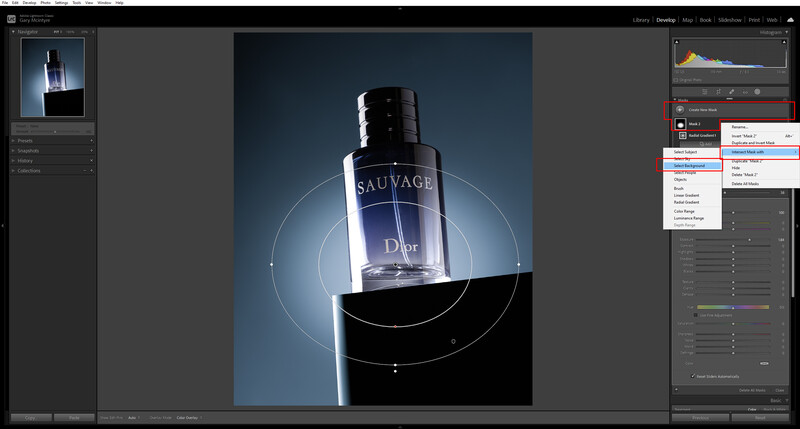The image size is (800, 429).
Task: Switch to the Slideshow module
Action: [x=730, y=20]
